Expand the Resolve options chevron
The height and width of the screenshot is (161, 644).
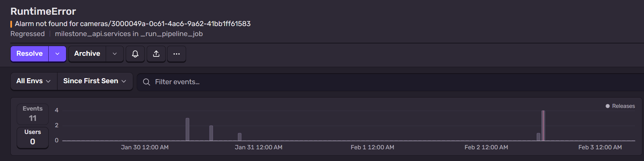click(57, 54)
